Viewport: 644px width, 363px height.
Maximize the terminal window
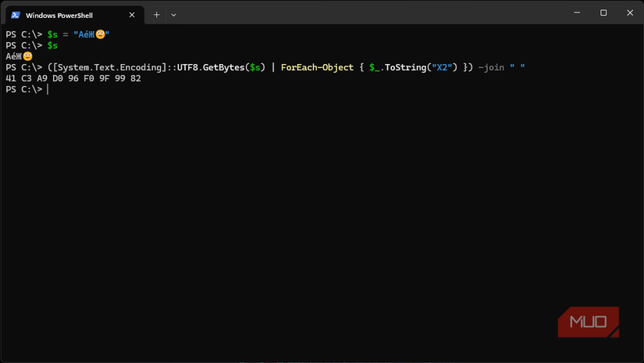point(603,12)
